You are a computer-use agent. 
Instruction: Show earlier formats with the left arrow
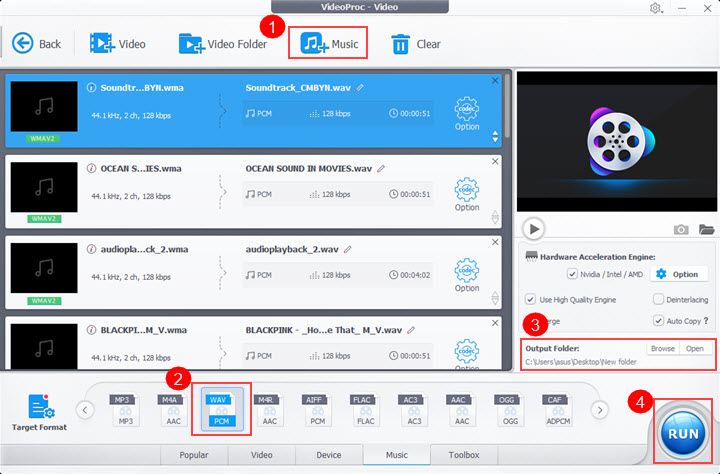85,410
